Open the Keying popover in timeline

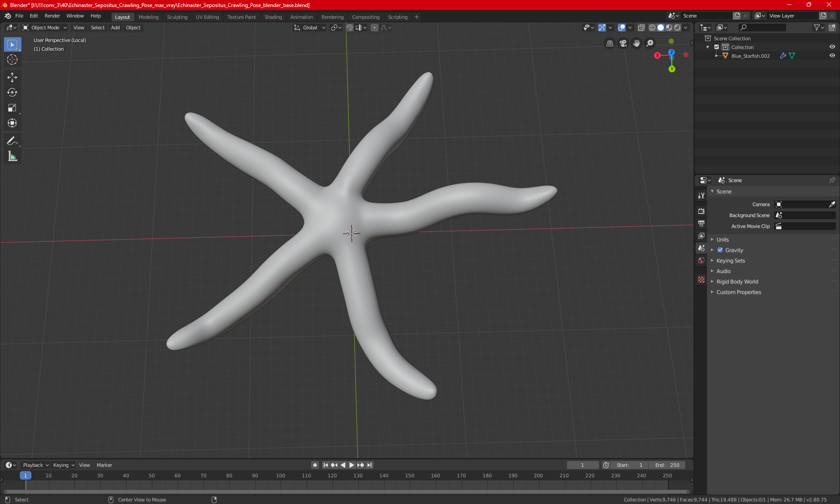click(63, 465)
